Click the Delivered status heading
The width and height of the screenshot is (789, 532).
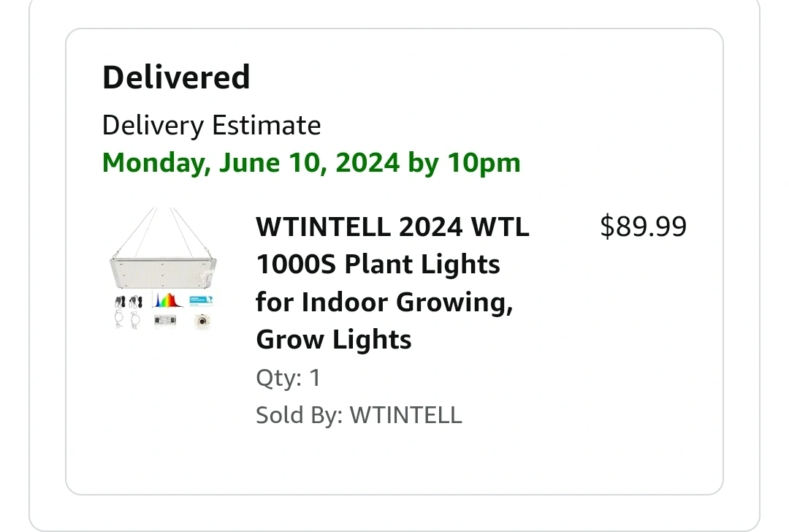[x=176, y=77]
